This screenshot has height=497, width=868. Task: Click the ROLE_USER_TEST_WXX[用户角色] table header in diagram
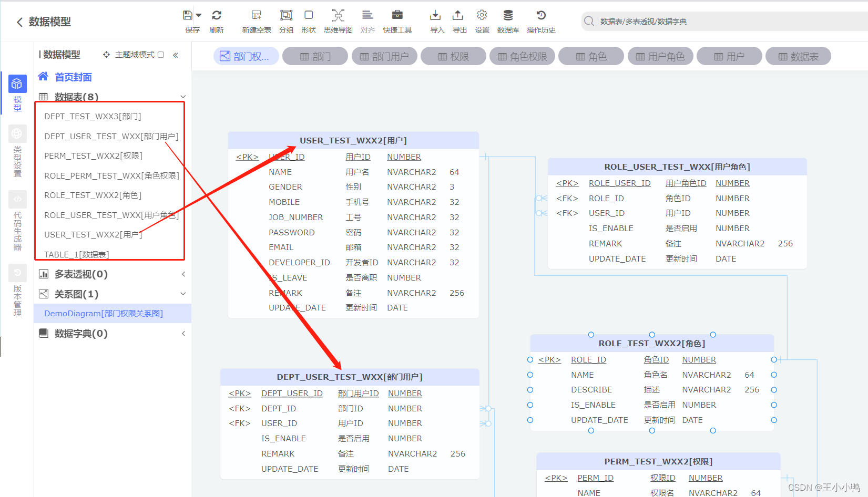point(677,167)
